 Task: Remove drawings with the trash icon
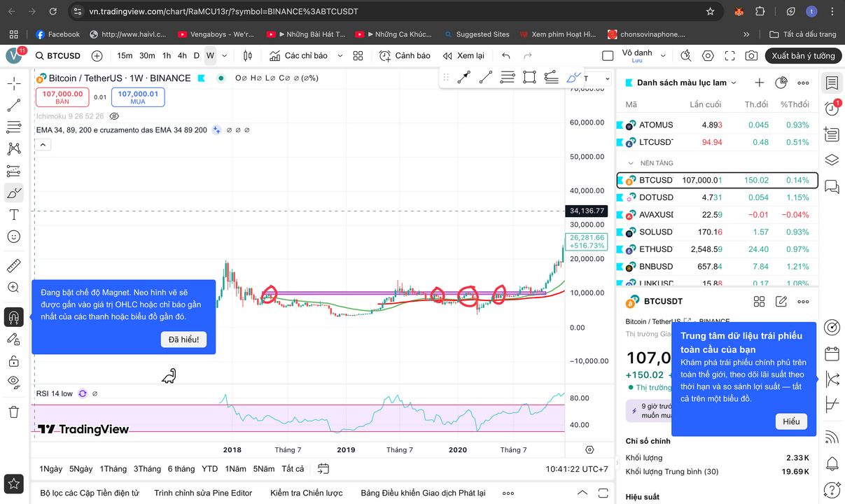tap(14, 411)
